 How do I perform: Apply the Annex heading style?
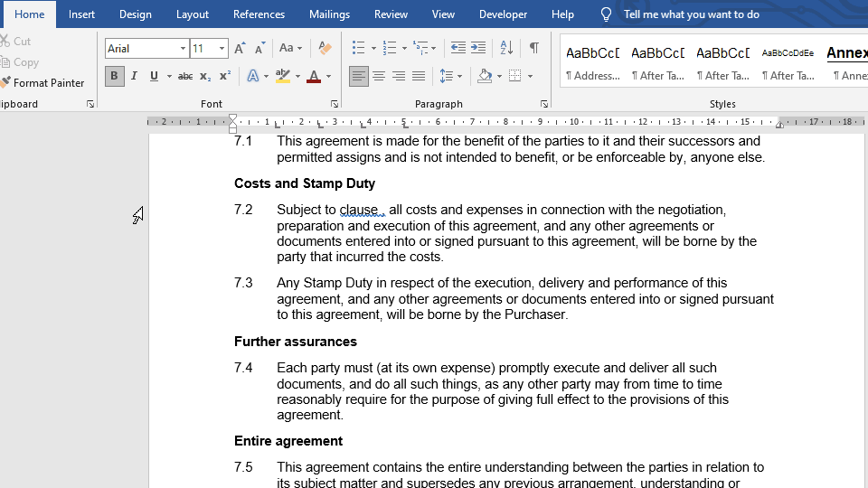point(847,63)
